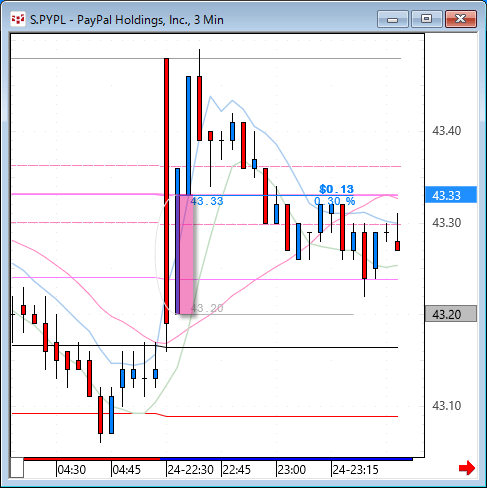Click the red session segment of the time bar
Viewport: 487px width, 488px height.
click(92, 459)
